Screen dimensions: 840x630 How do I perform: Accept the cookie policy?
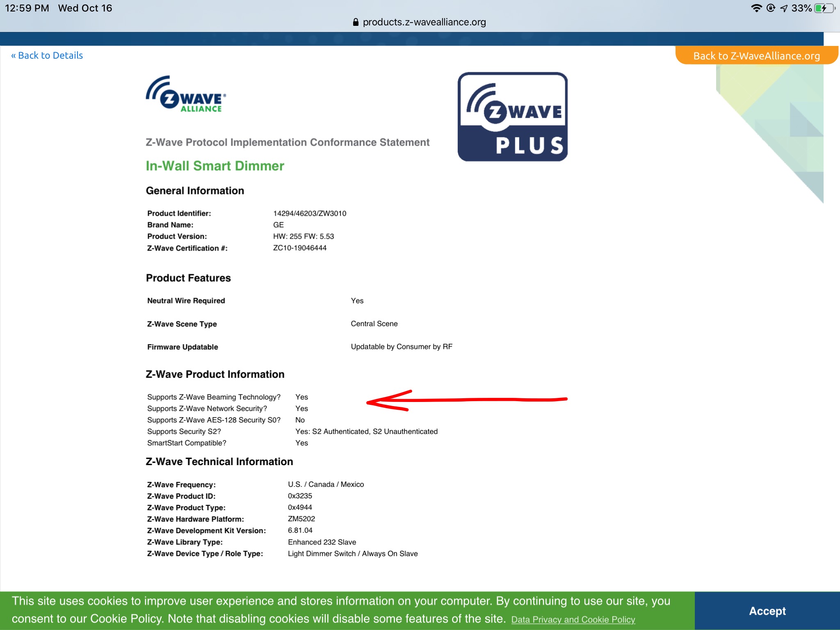point(767,611)
